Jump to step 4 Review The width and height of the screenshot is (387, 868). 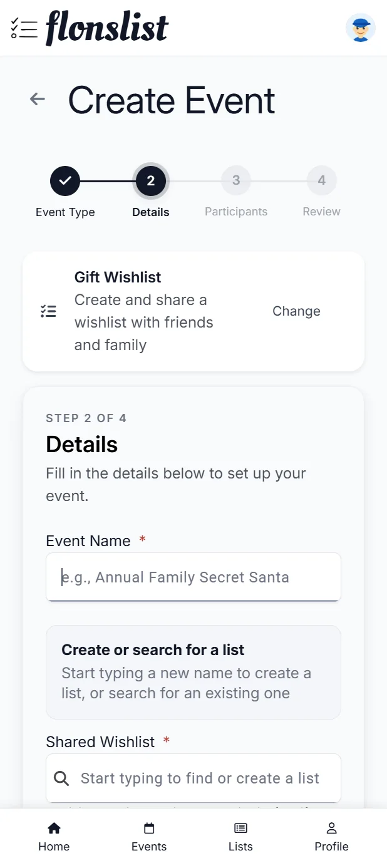click(322, 181)
